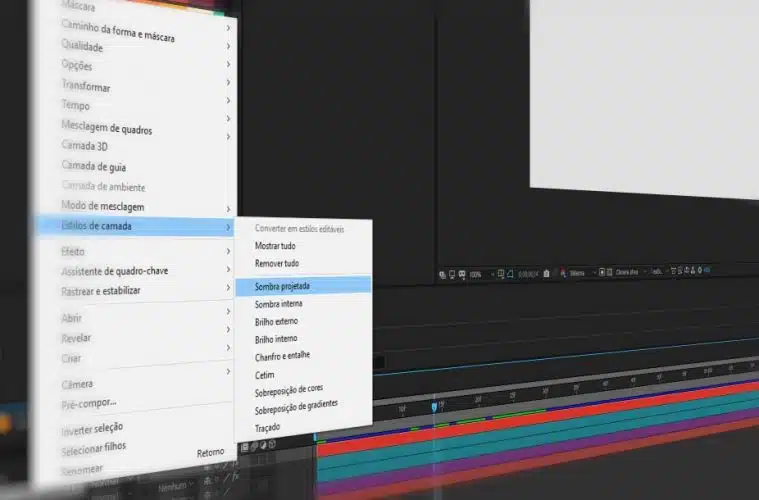Screen dimensions: 759x500
Task: Click Mostrar tudo in layer styles submenu
Action: click(276, 246)
